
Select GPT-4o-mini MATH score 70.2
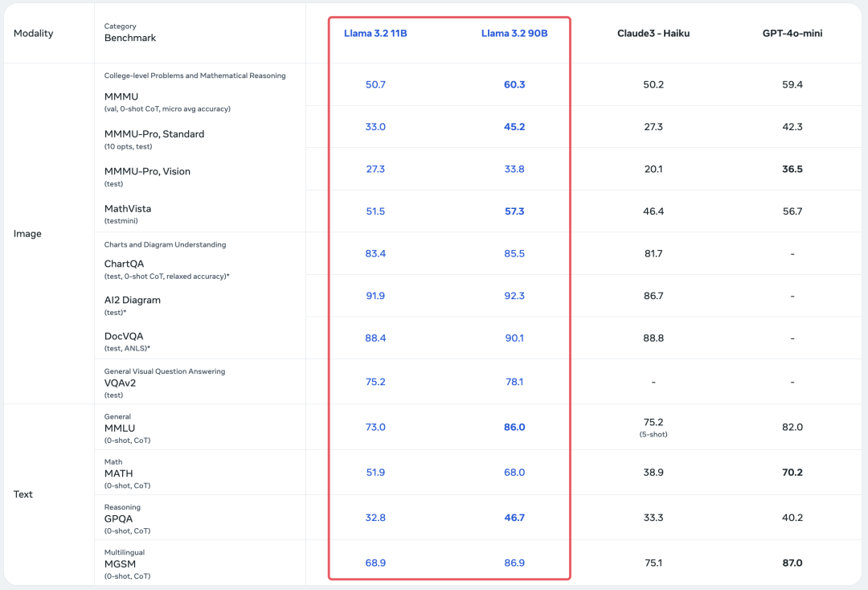click(x=792, y=473)
